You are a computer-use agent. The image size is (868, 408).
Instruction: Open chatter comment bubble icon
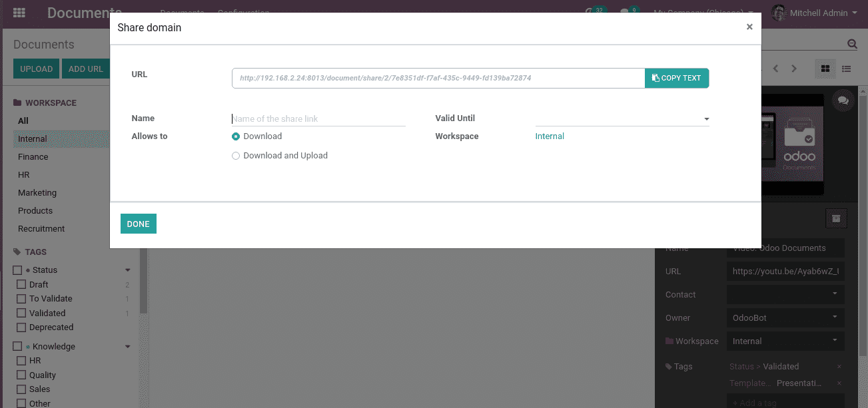point(843,101)
